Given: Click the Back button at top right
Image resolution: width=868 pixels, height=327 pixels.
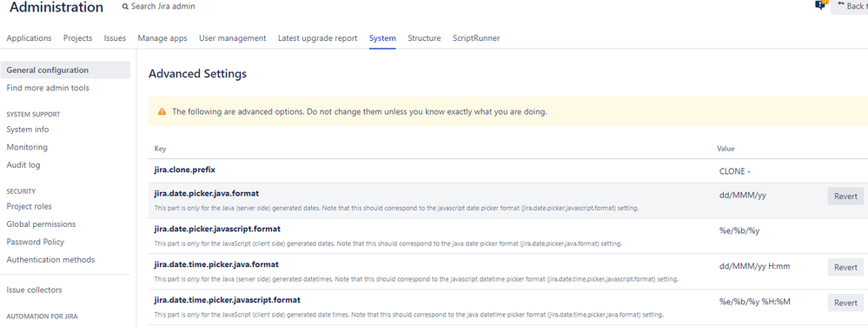Looking at the screenshot, I should click(849, 7).
